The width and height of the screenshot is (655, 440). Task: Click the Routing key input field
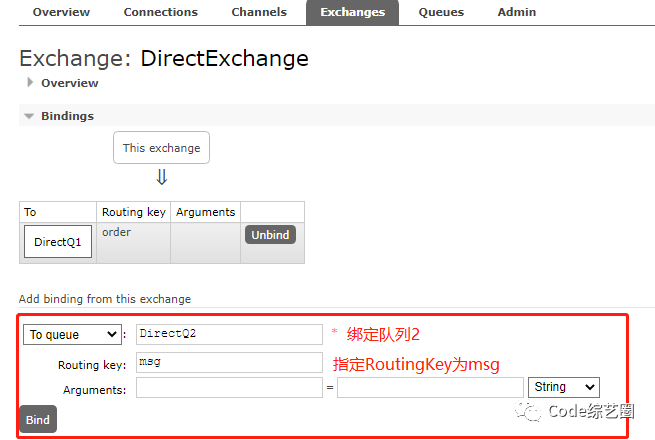pyautogui.click(x=229, y=362)
